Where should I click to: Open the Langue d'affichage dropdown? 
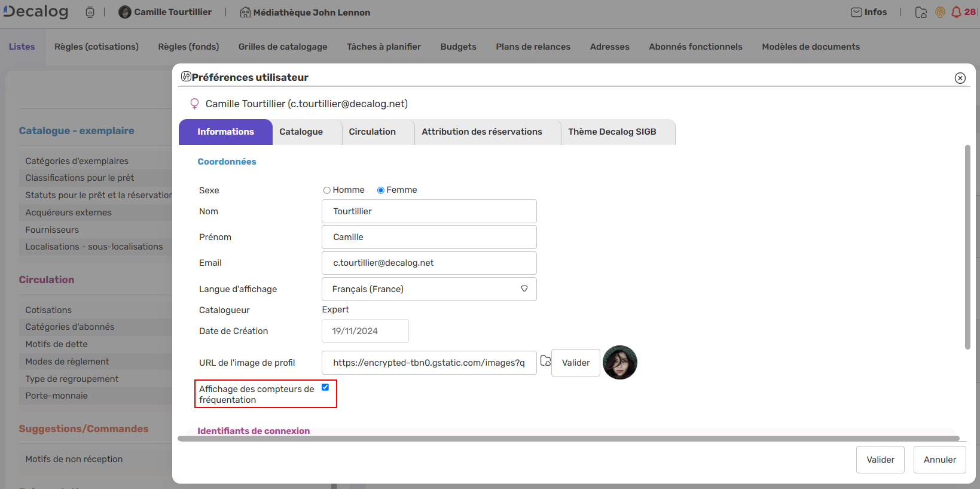[x=429, y=289]
